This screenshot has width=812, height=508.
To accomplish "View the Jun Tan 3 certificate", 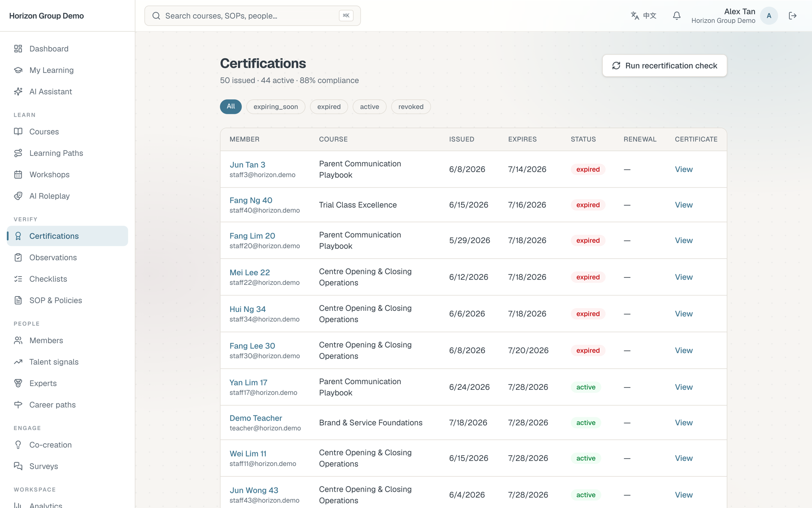I will (683, 169).
